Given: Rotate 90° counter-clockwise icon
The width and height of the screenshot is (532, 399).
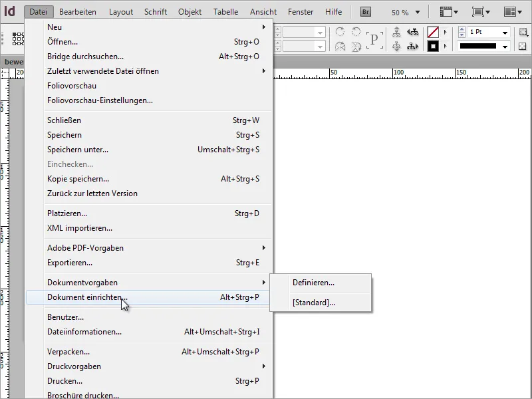Looking at the screenshot, I should pos(356,32).
